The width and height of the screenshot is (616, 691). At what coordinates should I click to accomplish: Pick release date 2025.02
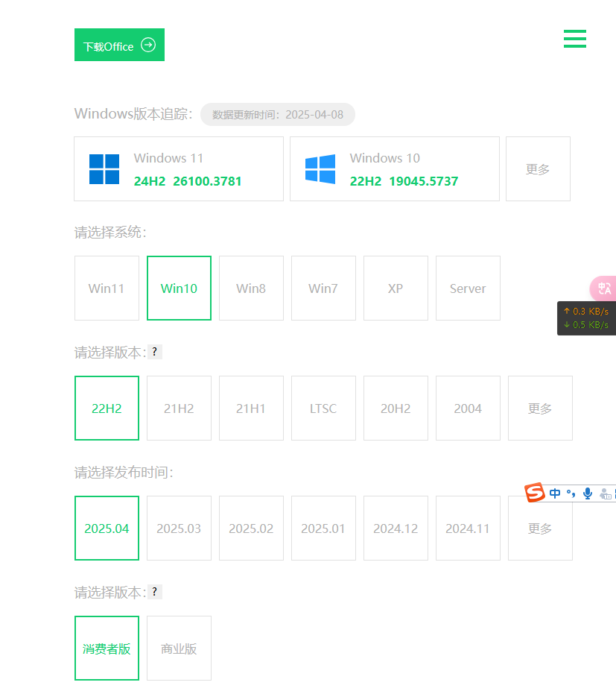(x=251, y=528)
